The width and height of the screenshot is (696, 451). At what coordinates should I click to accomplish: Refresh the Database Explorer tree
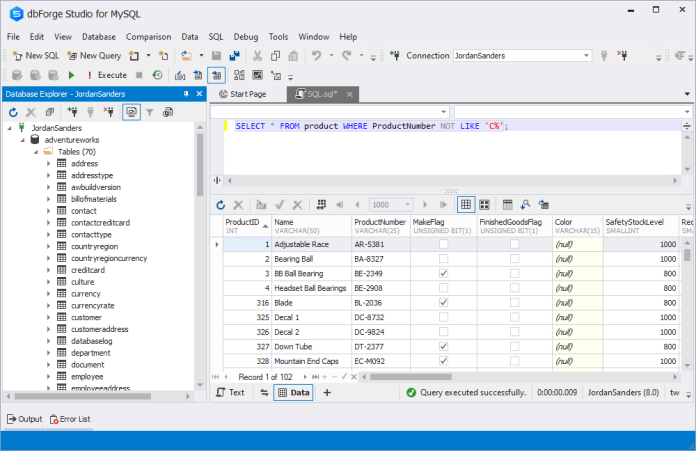pos(14,113)
